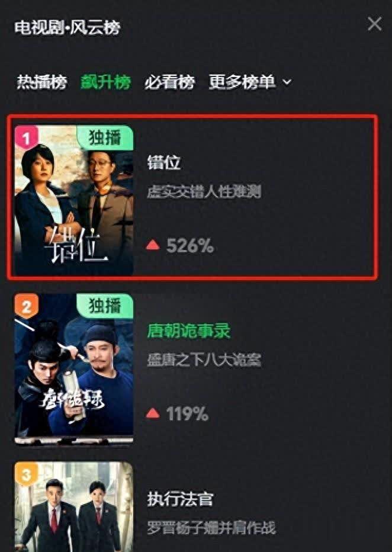
Task: Open the 必看榜 tab
Action: point(169,82)
